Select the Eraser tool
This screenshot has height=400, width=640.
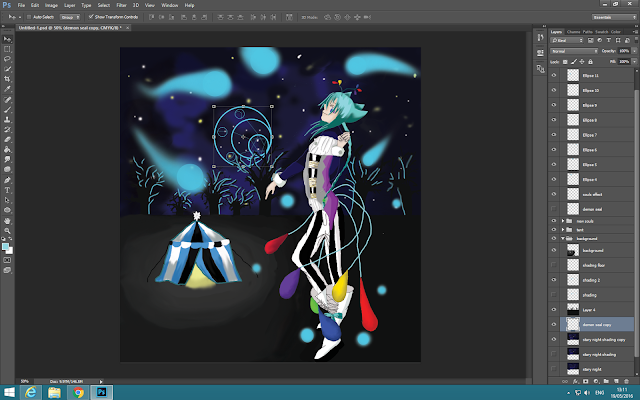click(7, 140)
